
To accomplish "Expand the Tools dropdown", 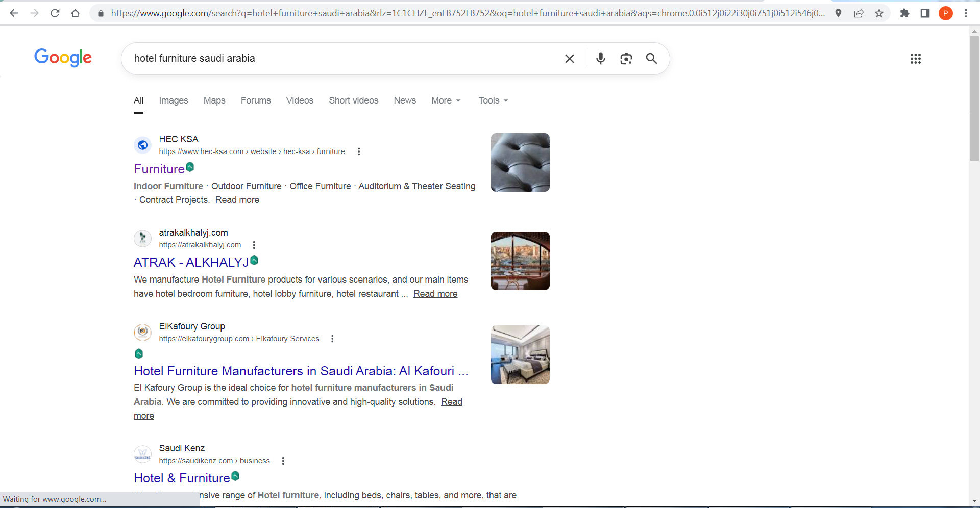I will click(x=493, y=100).
